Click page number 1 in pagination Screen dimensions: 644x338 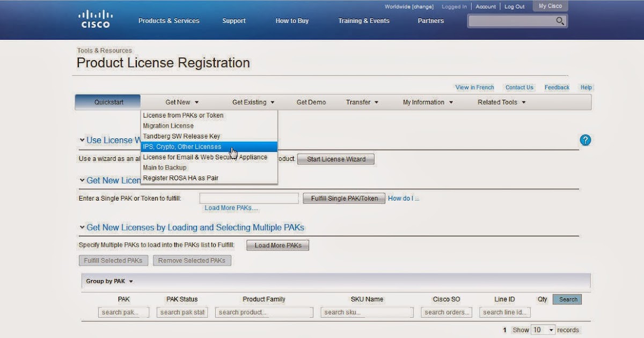505,330
